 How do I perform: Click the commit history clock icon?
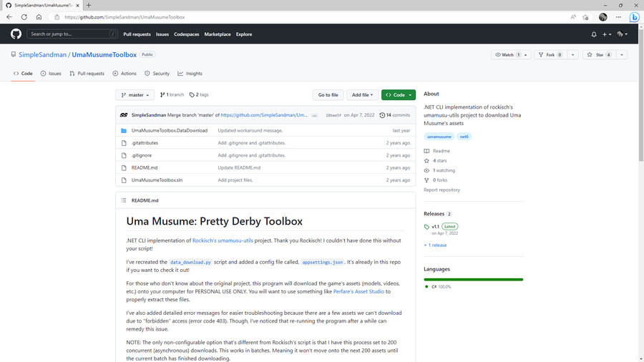[x=382, y=115]
